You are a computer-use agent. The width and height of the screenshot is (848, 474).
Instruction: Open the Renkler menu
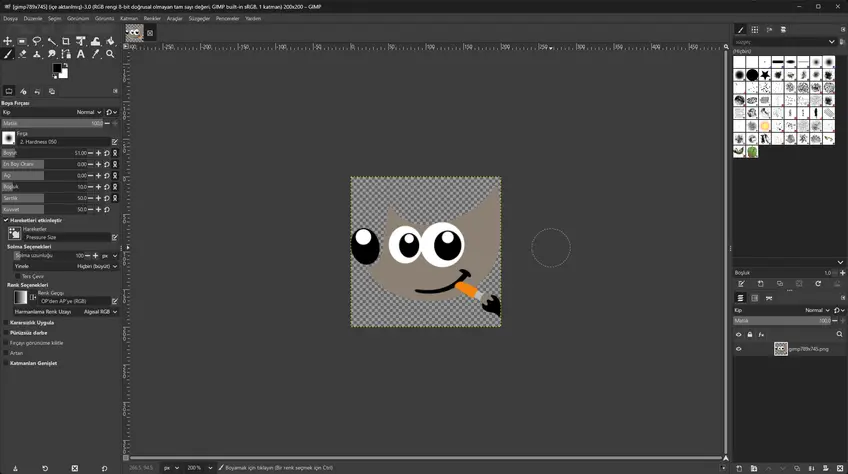[x=152, y=18]
